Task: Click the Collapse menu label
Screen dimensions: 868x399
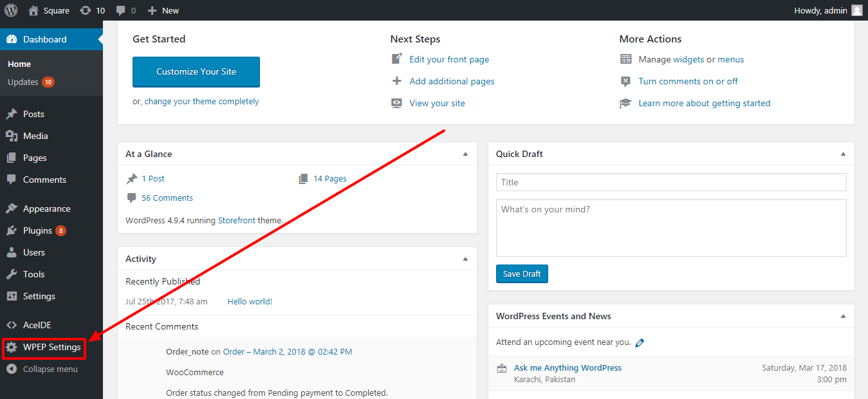Action: click(x=50, y=369)
